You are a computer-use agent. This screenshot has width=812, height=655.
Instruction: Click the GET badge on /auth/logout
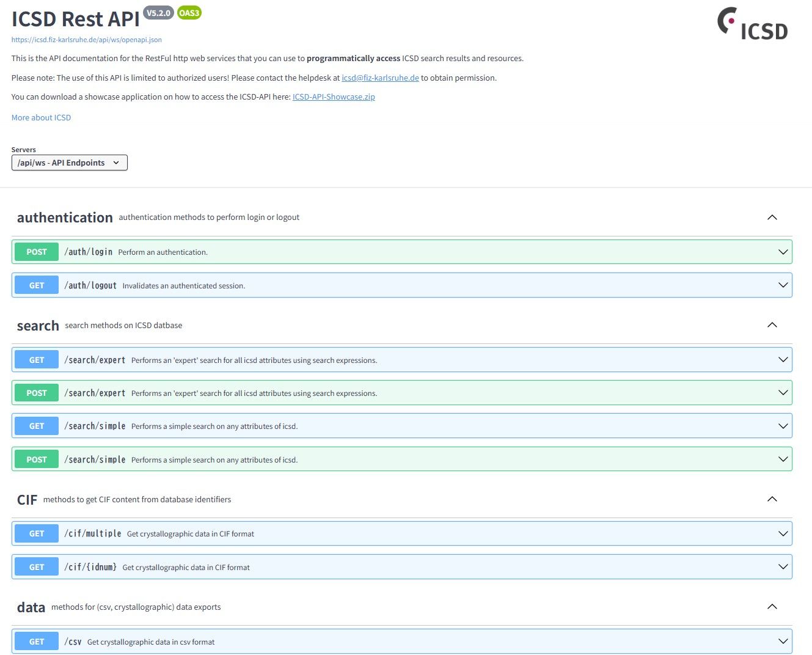click(36, 285)
